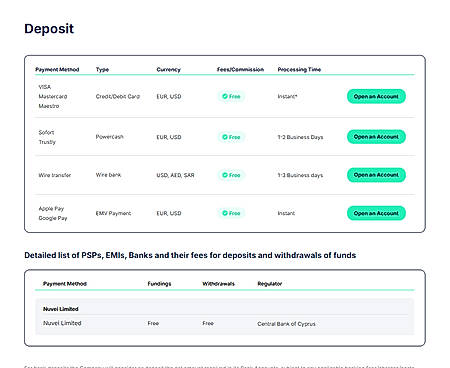Select the 1-3 Business days cell for Wire bank
This screenshot has width=450, height=368.
point(300,175)
